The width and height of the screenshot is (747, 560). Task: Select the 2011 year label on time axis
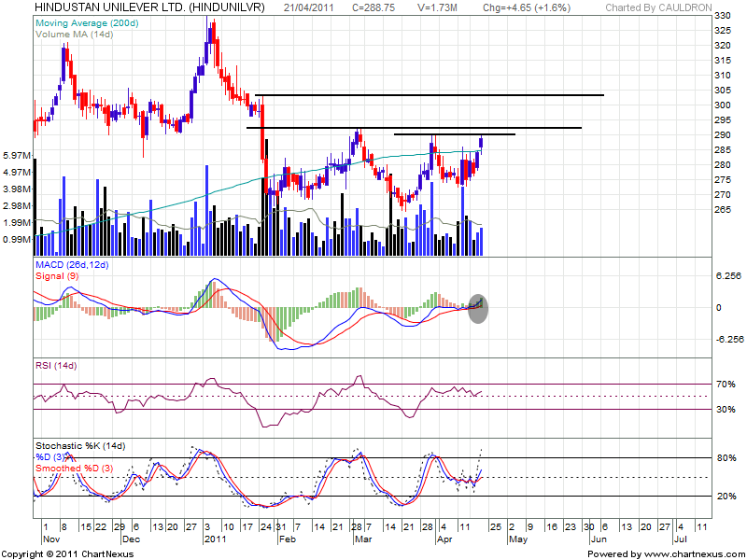point(217,539)
